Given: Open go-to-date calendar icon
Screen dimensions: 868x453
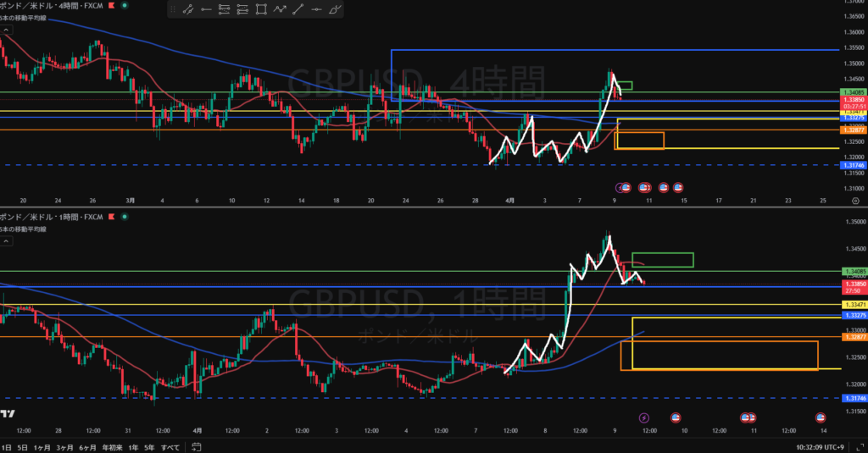Looking at the screenshot, I should pyautogui.click(x=197, y=445).
